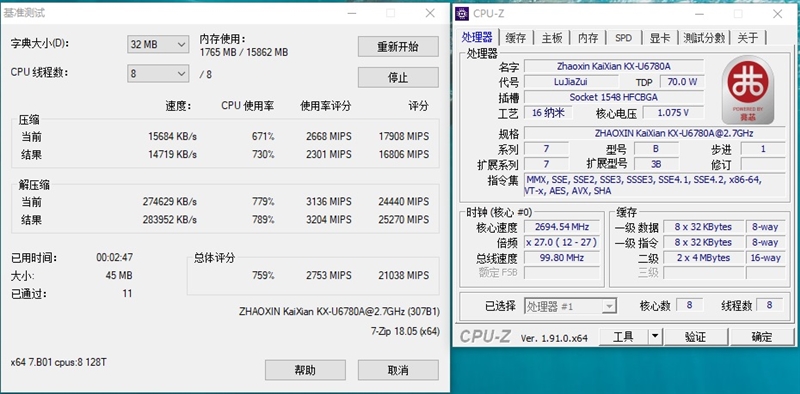Screen dimensions: 800x394
Task: Click the elapsed time 00:02:47 value
Action: click(114, 258)
